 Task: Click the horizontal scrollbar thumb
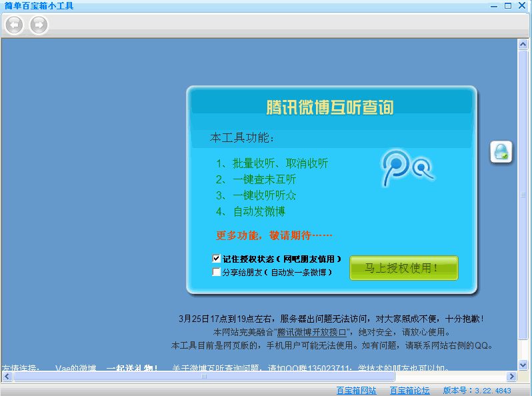[x=204, y=376]
